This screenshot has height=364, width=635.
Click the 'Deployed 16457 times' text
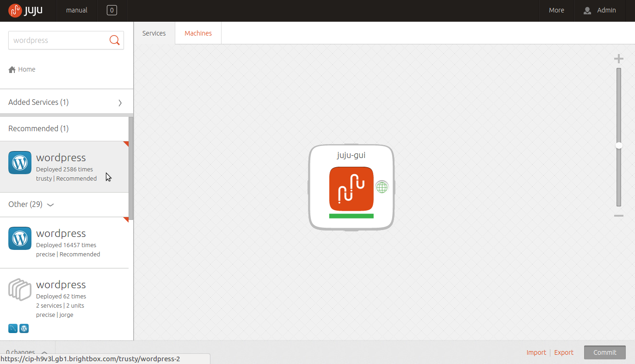click(66, 245)
